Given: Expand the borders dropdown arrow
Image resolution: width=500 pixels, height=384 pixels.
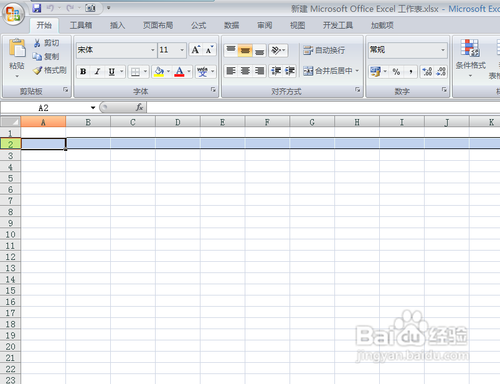Looking at the screenshot, I should pos(145,71).
